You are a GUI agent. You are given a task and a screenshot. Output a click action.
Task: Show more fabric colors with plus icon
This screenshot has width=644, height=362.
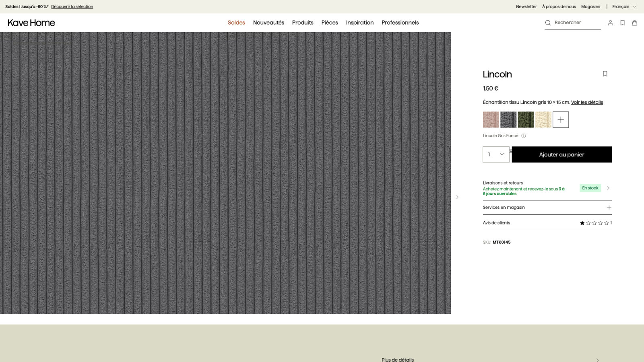(561, 120)
